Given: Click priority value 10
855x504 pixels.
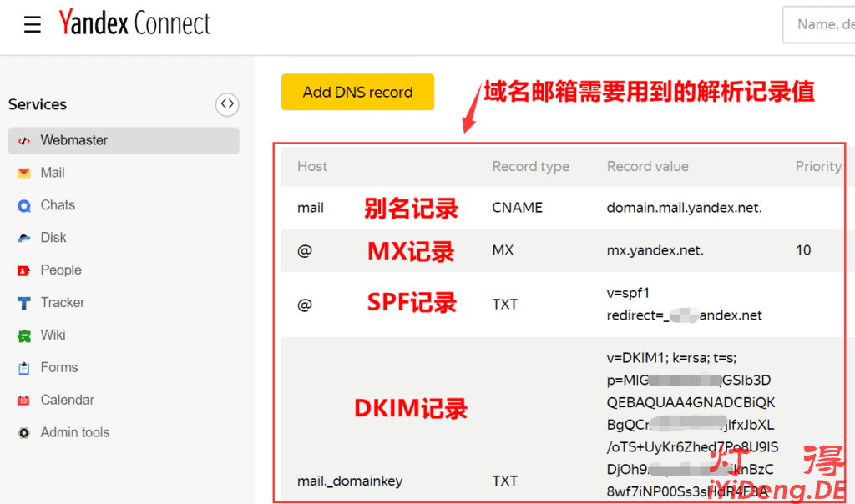Looking at the screenshot, I should 803,250.
